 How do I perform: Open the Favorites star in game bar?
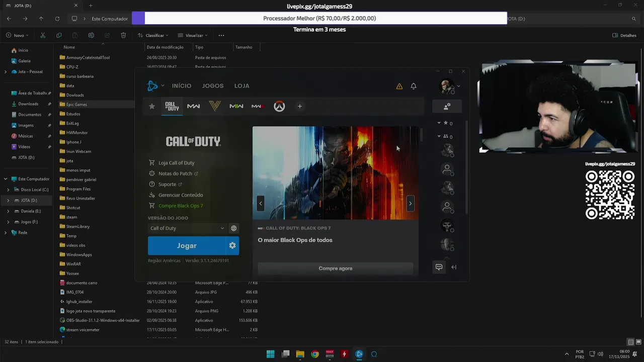pyautogui.click(x=151, y=106)
